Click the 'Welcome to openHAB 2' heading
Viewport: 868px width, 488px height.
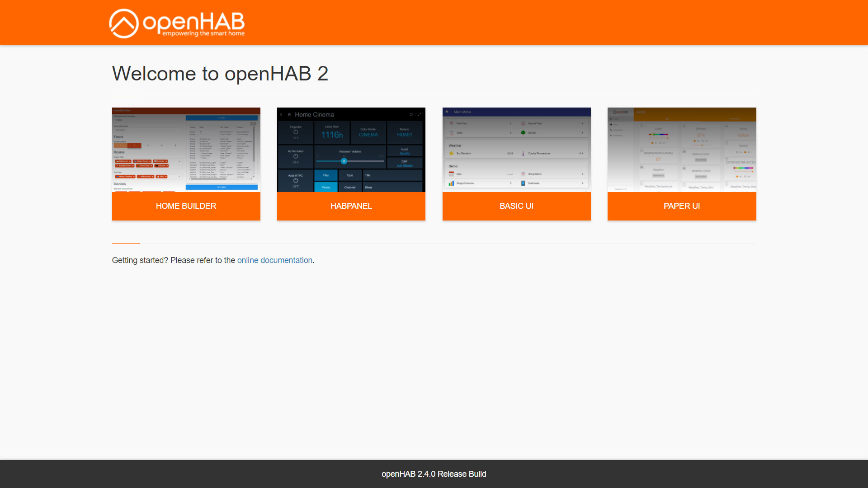220,74
